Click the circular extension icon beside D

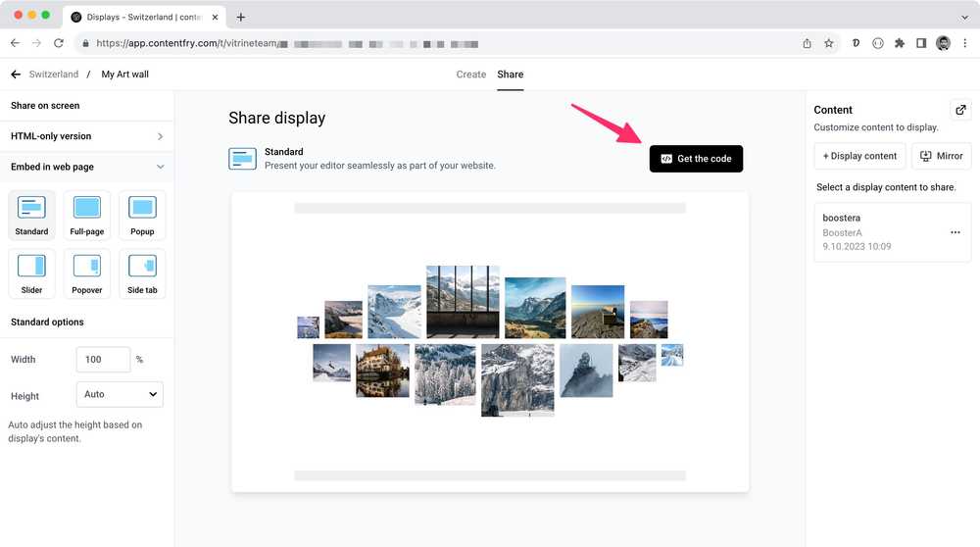(877, 43)
